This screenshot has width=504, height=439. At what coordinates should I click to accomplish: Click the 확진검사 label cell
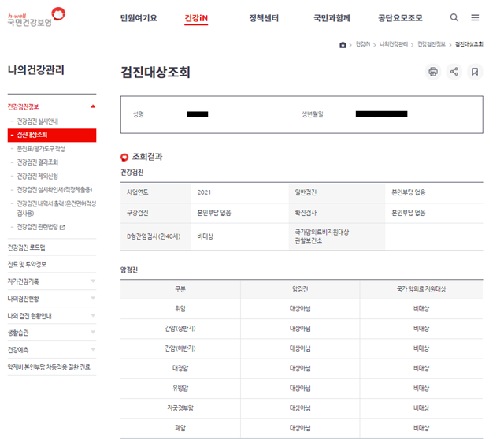click(x=337, y=213)
